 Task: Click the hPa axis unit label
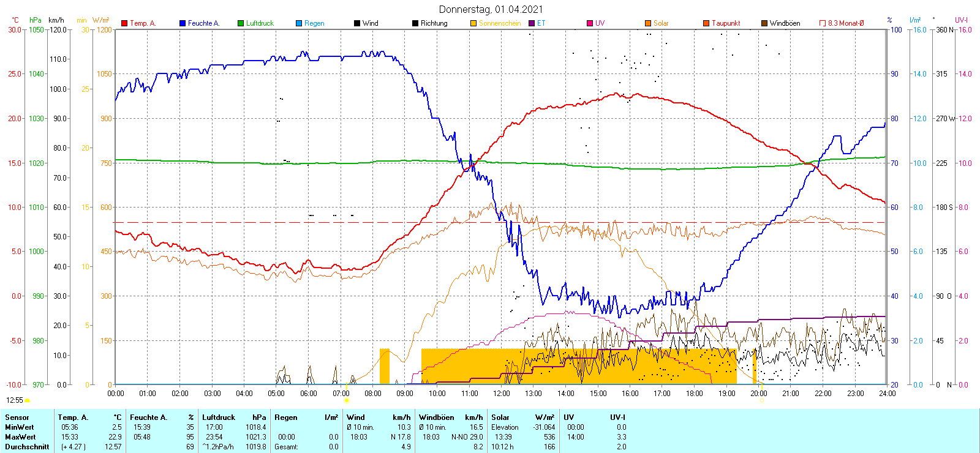(36, 20)
